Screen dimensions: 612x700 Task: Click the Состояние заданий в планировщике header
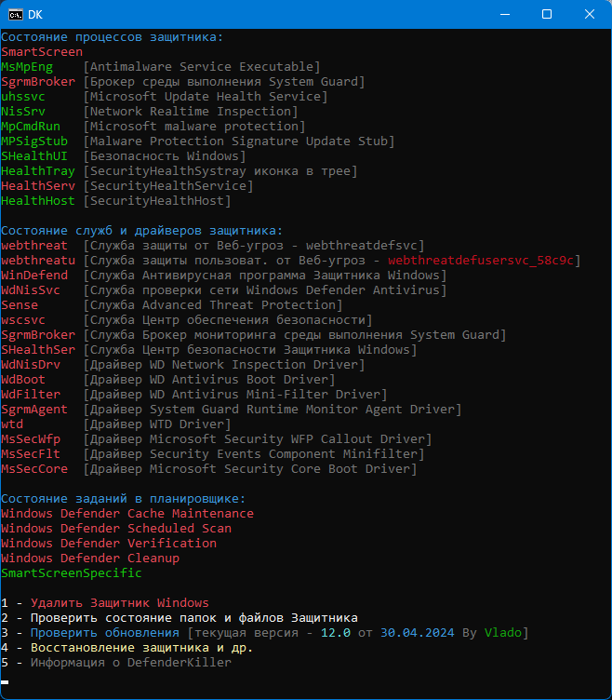[123, 499]
